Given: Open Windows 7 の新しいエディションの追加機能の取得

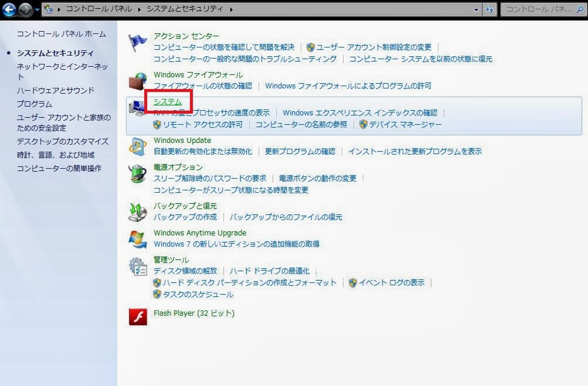Looking at the screenshot, I should tap(237, 244).
